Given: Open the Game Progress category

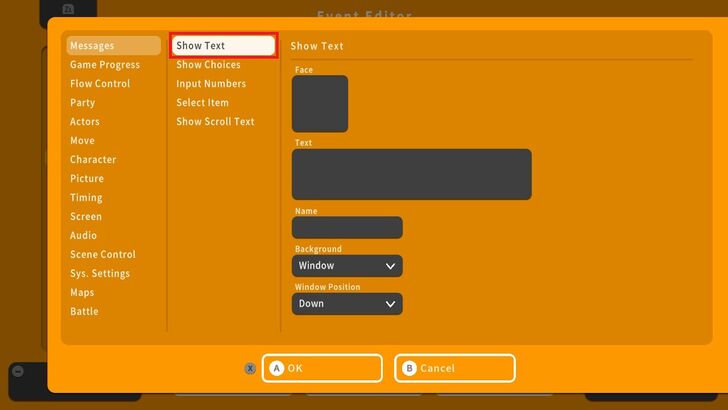Looking at the screenshot, I should click(105, 65).
